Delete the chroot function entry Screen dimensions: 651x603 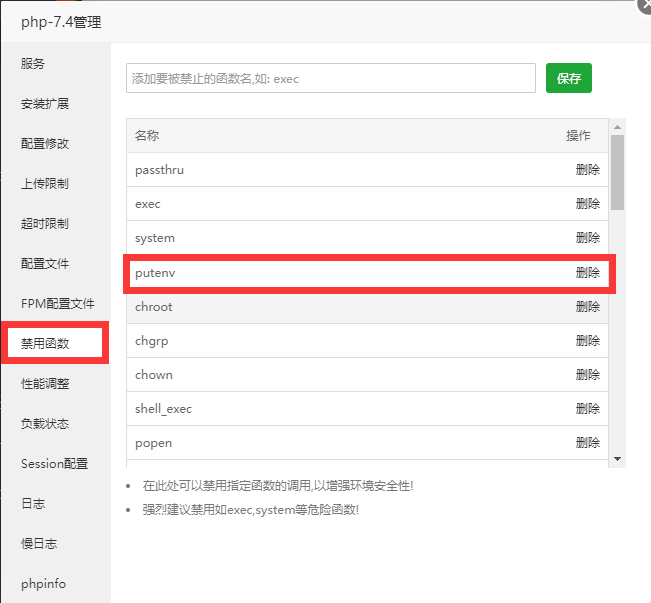(587, 307)
